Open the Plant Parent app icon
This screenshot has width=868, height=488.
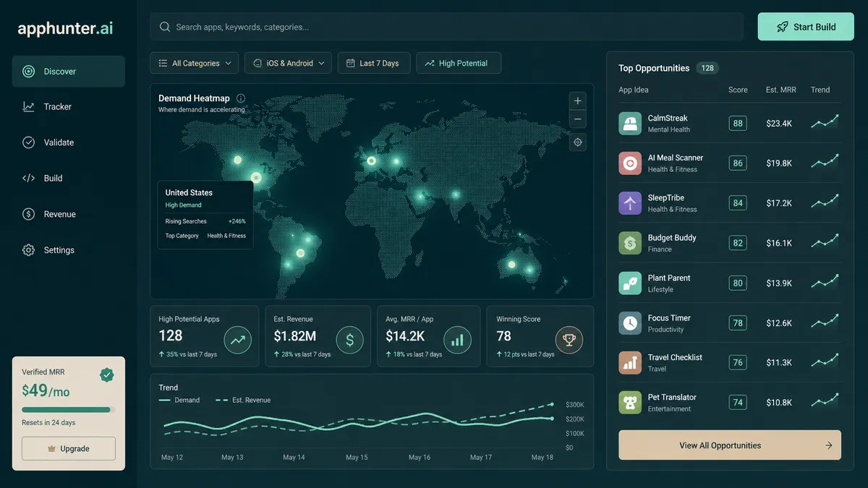(630, 283)
